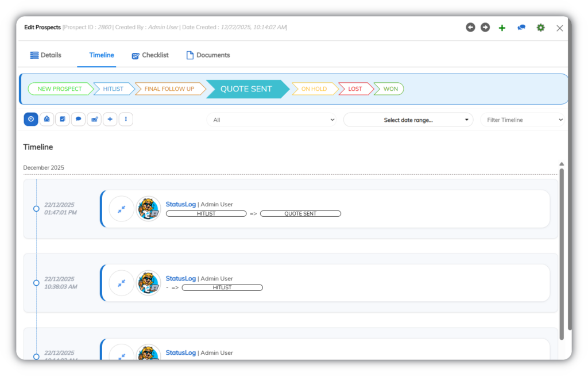The height and width of the screenshot is (376, 588).
Task: Click avatar on the 01:47:01 PM StatusLog entry
Action: pos(149,209)
